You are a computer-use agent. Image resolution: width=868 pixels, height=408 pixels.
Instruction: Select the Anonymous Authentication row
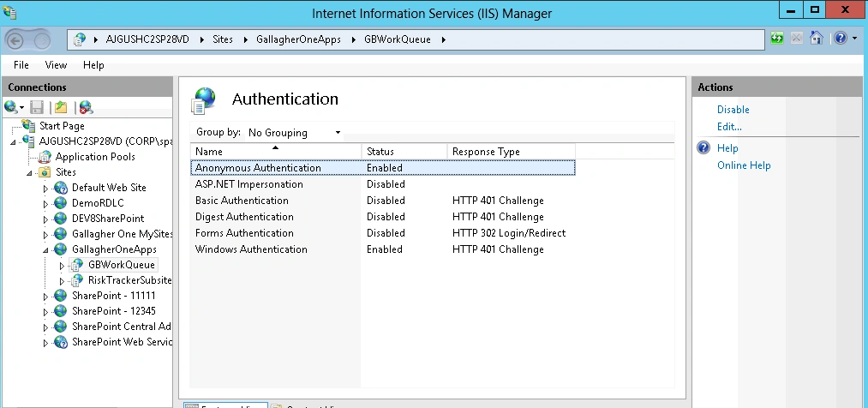(382, 168)
